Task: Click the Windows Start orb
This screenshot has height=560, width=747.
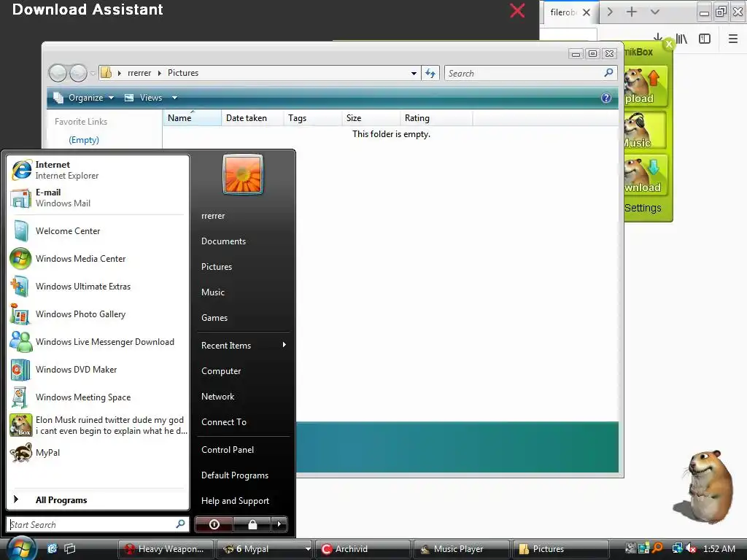Action: (20, 548)
